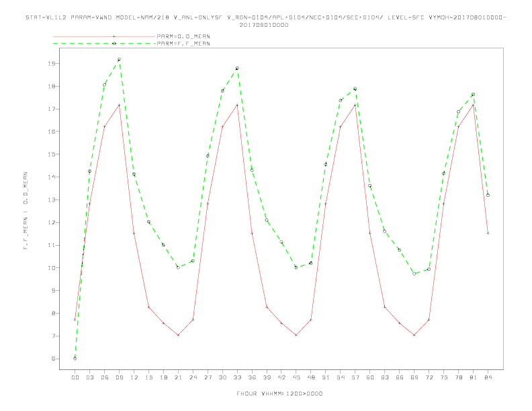This screenshot has height=411, width=532.
Task: Click x-axis tick label 33
Action: [237, 377]
